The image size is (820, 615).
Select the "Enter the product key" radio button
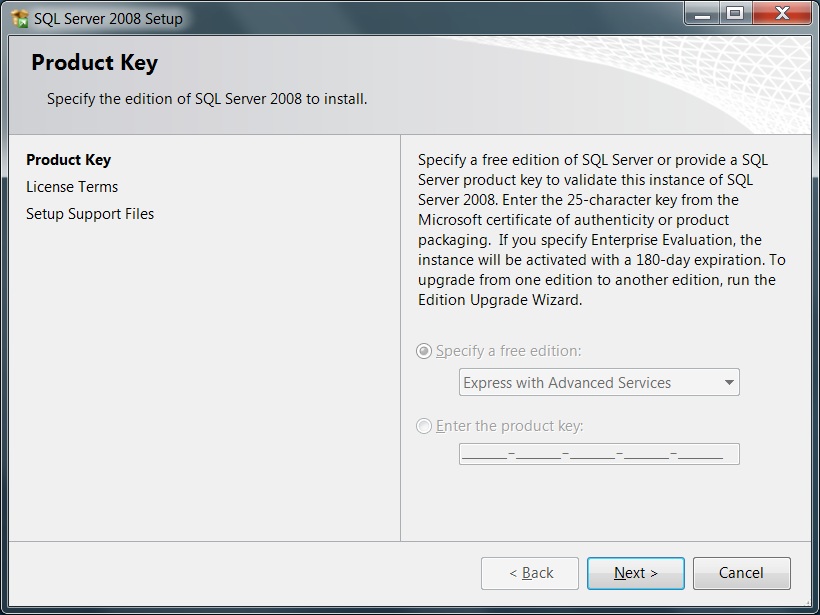[x=424, y=426]
